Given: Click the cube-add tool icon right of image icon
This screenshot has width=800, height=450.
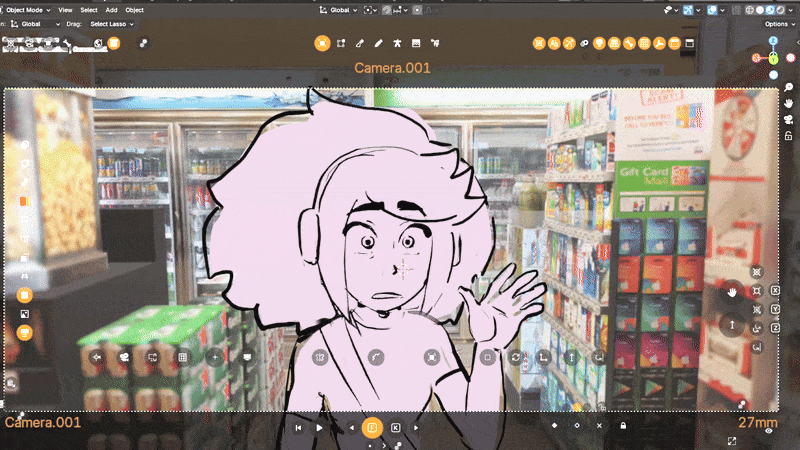Looking at the screenshot, I should click(435, 43).
